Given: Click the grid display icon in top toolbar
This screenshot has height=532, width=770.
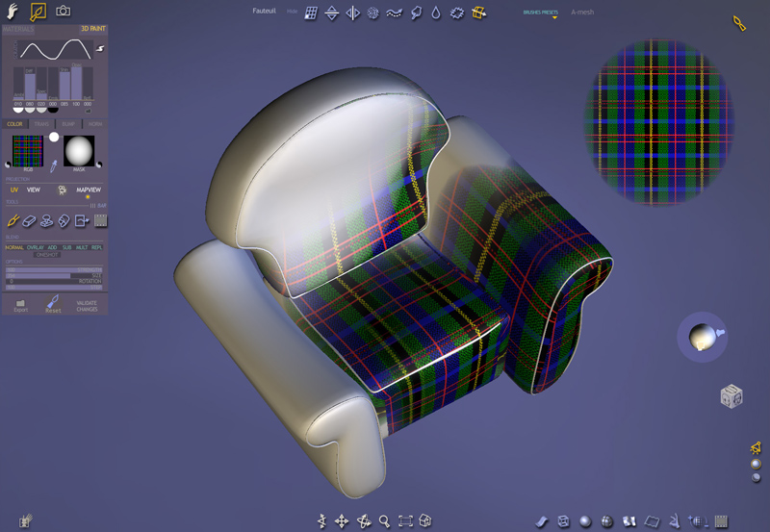Looking at the screenshot, I should click(x=311, y=13).
